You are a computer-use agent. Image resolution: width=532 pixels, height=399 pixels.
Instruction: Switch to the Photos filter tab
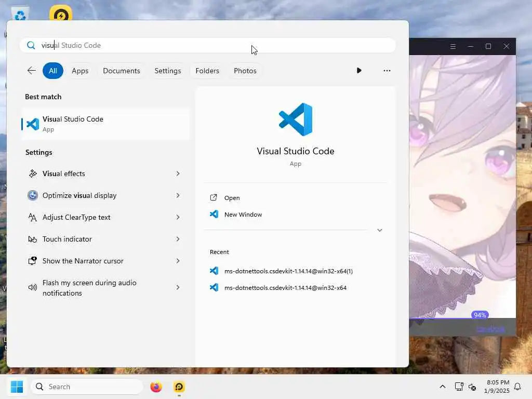coord(245,71)
